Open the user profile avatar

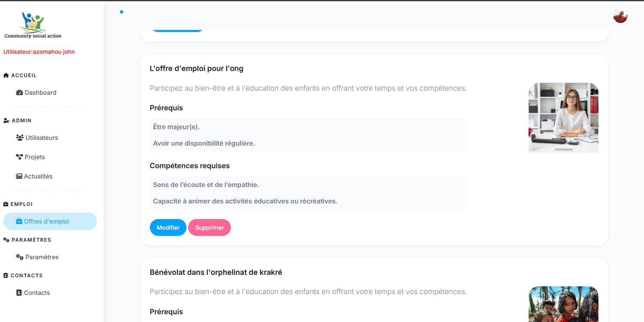620,16
